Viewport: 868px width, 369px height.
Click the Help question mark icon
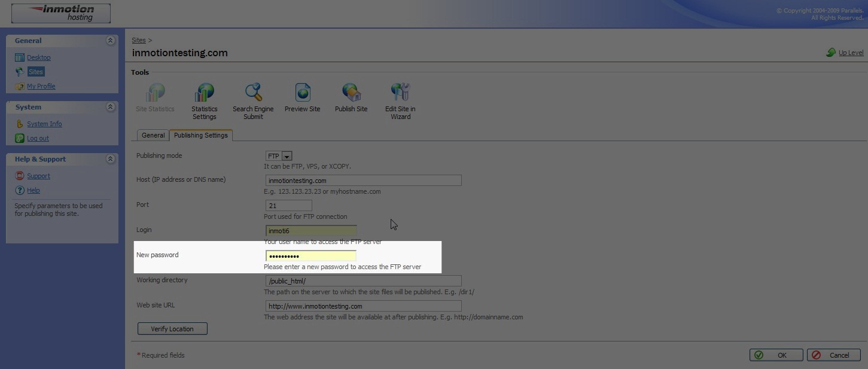point(20,190)
